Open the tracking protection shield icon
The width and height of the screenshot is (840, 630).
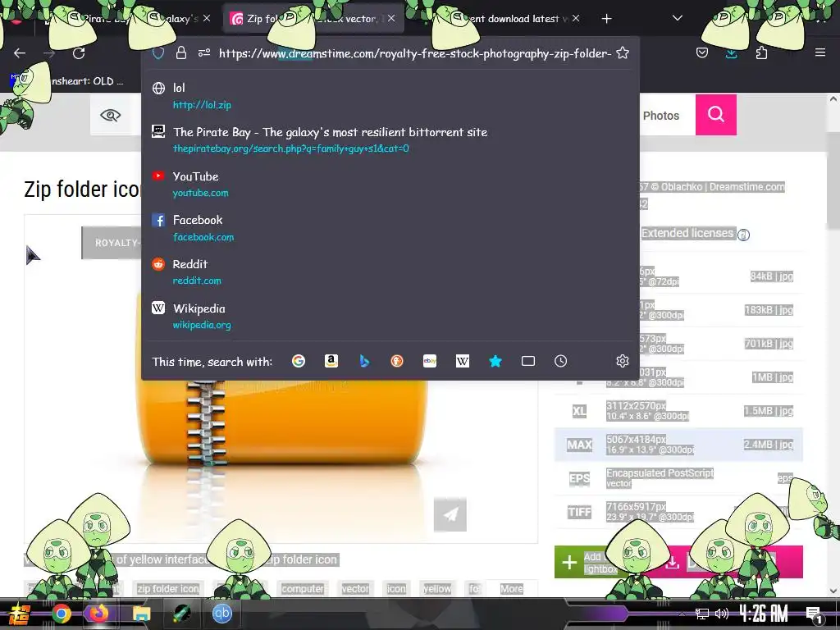(x=158, y=53)
